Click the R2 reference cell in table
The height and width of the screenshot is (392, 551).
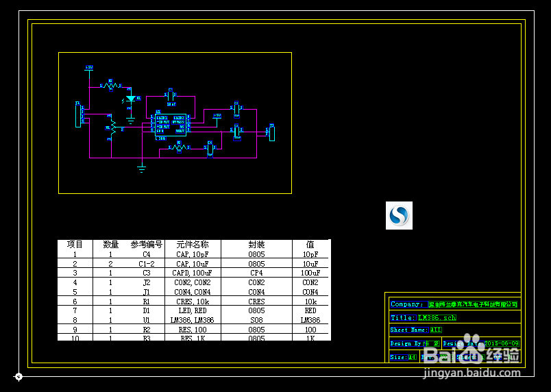pos(147,330)
